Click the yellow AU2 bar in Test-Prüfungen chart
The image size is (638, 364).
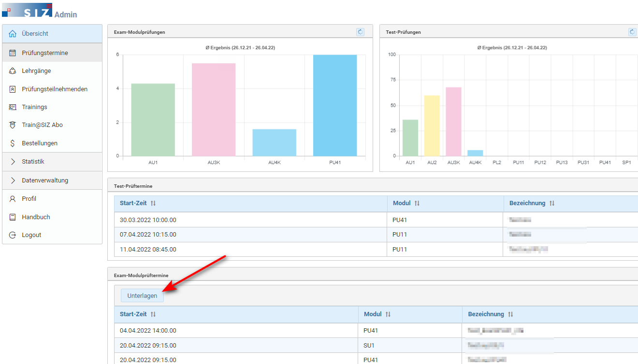(x=432, y=126)
